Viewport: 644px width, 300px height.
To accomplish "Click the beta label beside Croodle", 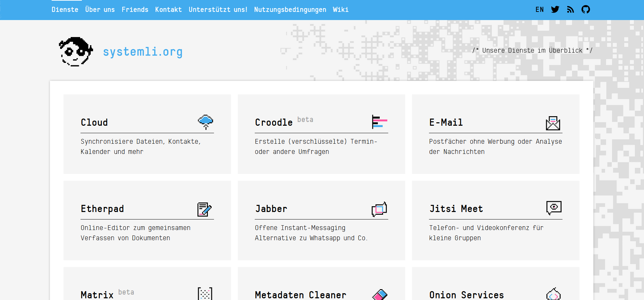I will [305, 120].
